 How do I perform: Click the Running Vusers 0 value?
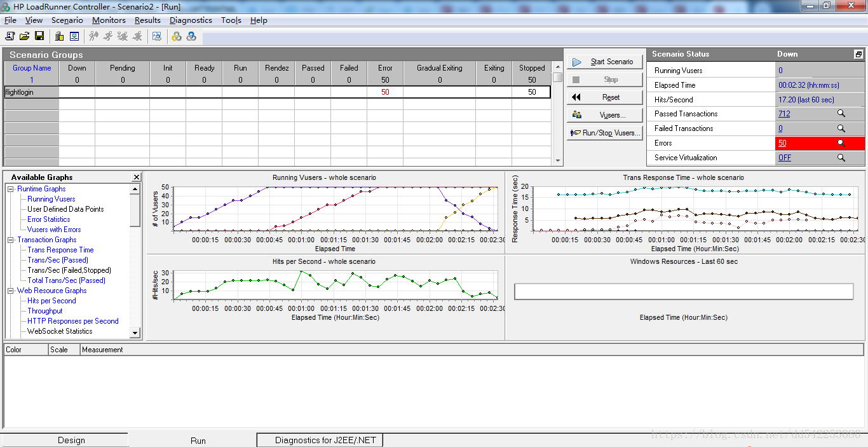pyautogui.click(x=780, y=71)
